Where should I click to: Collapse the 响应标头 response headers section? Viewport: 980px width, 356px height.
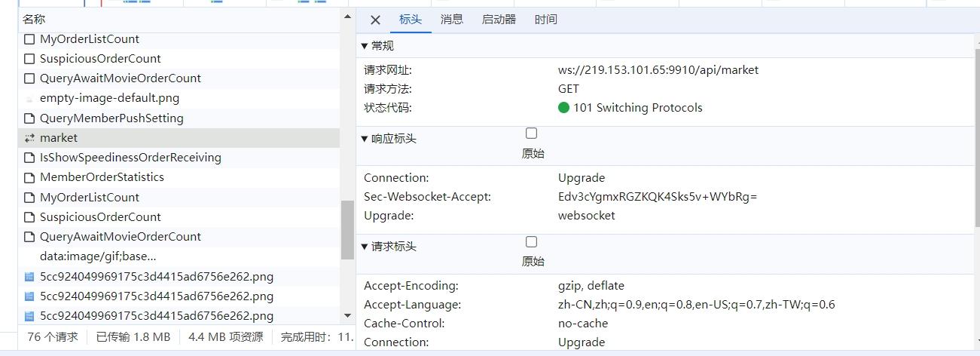[365, 139]
